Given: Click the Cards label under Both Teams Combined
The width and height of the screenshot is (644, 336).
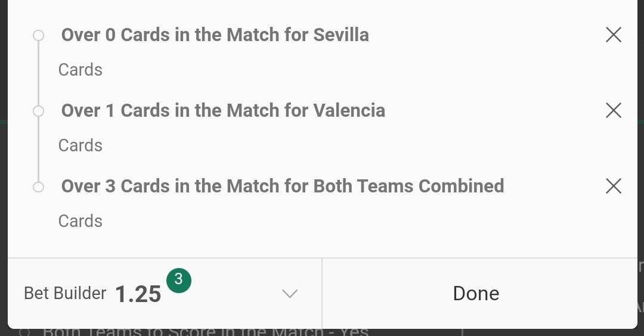Looking at the screenshot, I should tap(80, 221).
